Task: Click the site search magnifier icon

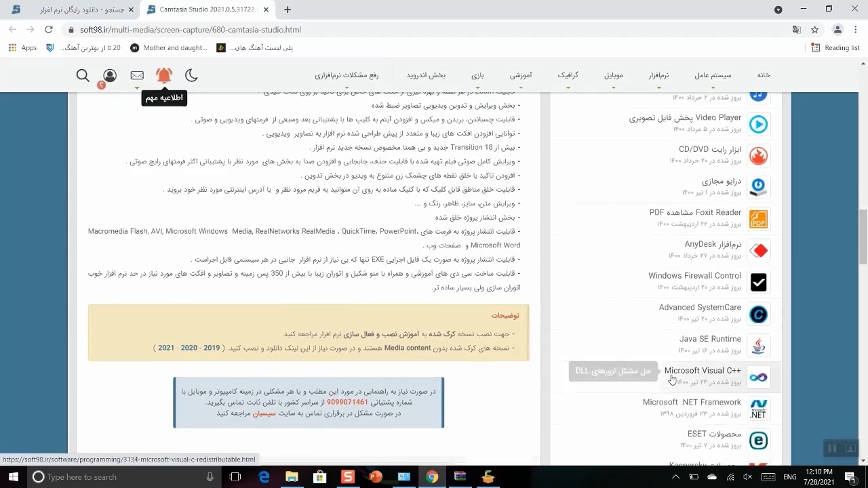Action: pyautogui.click(x=83, y=75)
